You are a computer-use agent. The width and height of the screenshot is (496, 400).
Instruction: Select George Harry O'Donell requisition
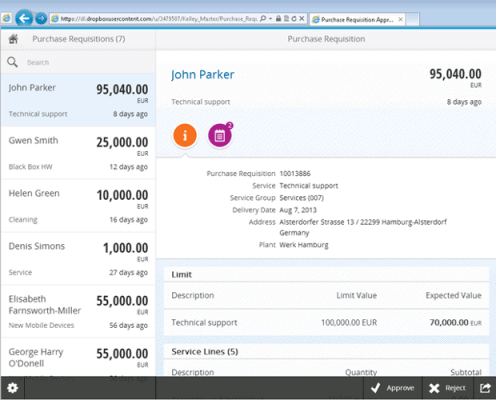click(78, 357)
